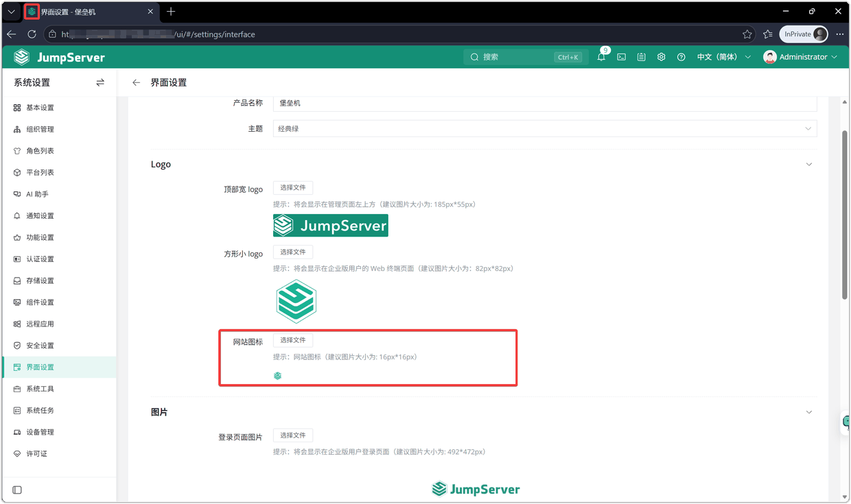Open 安全设置 in the sidebar
Screen dimensions: 851x504
[x=59, y=346]
